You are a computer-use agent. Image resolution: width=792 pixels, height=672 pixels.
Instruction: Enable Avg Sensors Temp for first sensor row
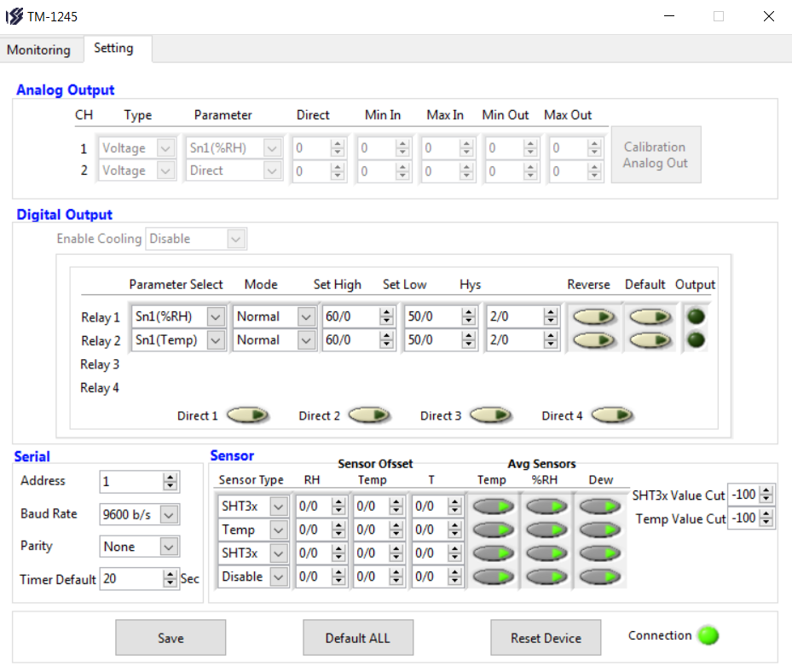492,507
